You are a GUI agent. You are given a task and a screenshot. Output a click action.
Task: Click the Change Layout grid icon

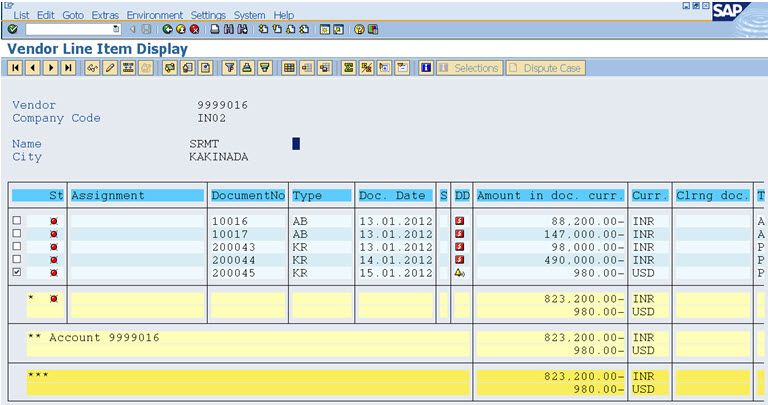[289, 68]
